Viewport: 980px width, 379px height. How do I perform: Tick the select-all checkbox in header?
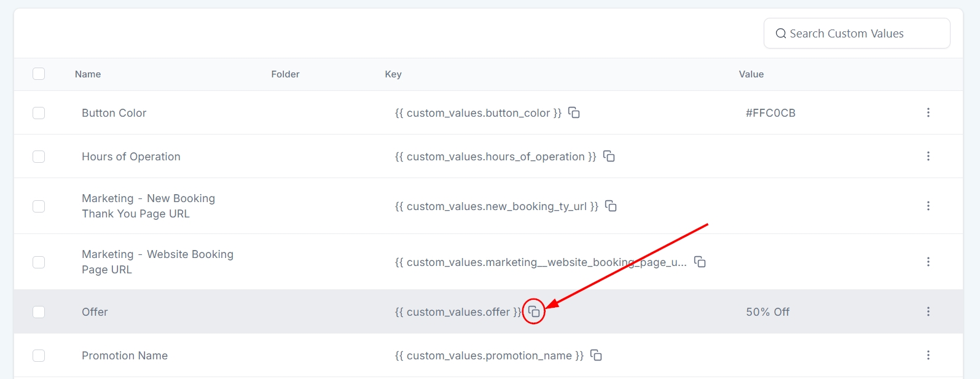39,74
